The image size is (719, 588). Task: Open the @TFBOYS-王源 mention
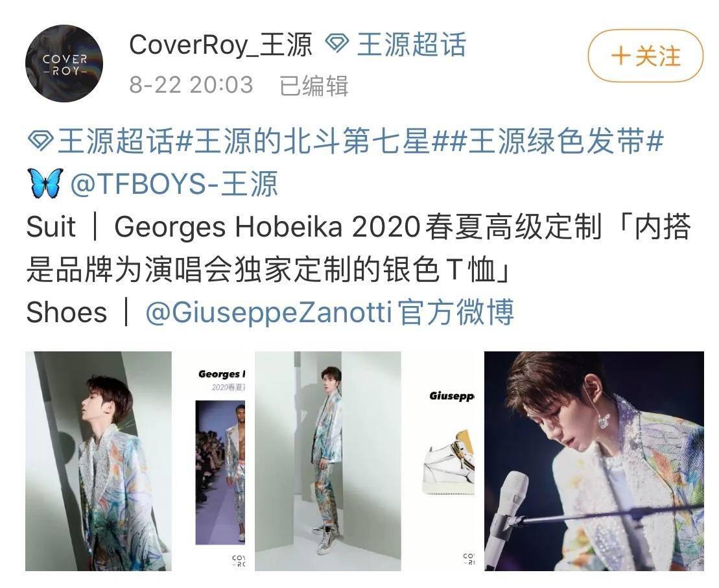(x=174, y=183)
